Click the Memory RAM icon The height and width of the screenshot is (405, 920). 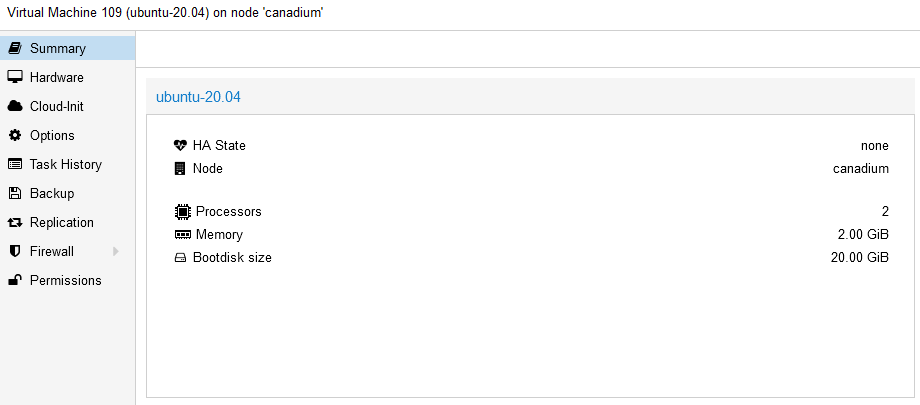point(182,234)
